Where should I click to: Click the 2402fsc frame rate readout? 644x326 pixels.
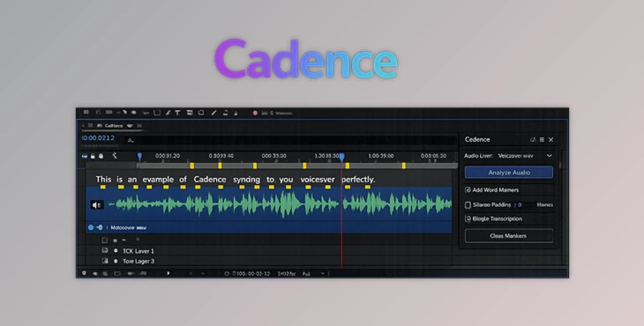pyautogui.click(x=286, y=273)
